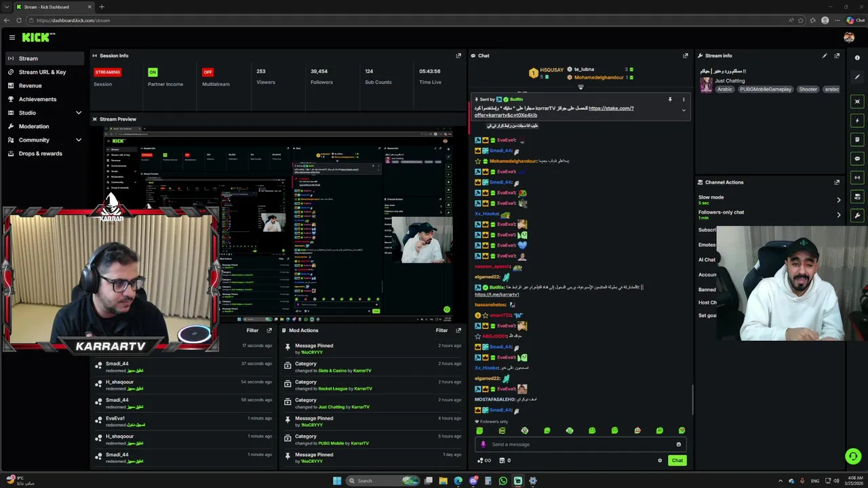Click the pencil icon in right toolbar
This screenshot has height=488, width=868.
point(857,77)
